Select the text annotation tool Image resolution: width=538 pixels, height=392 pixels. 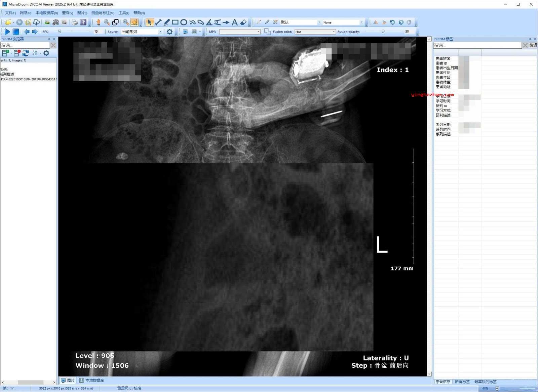click(x=235, y=23)
